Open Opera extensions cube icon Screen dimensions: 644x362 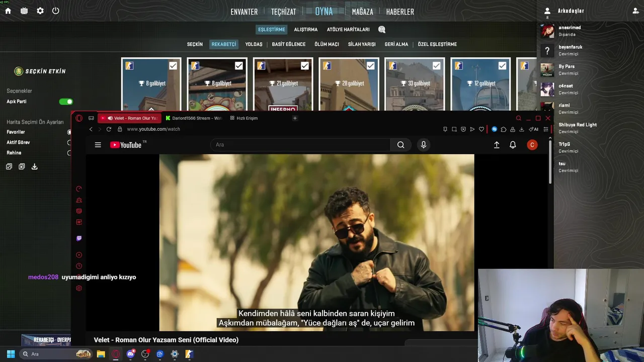503,129
